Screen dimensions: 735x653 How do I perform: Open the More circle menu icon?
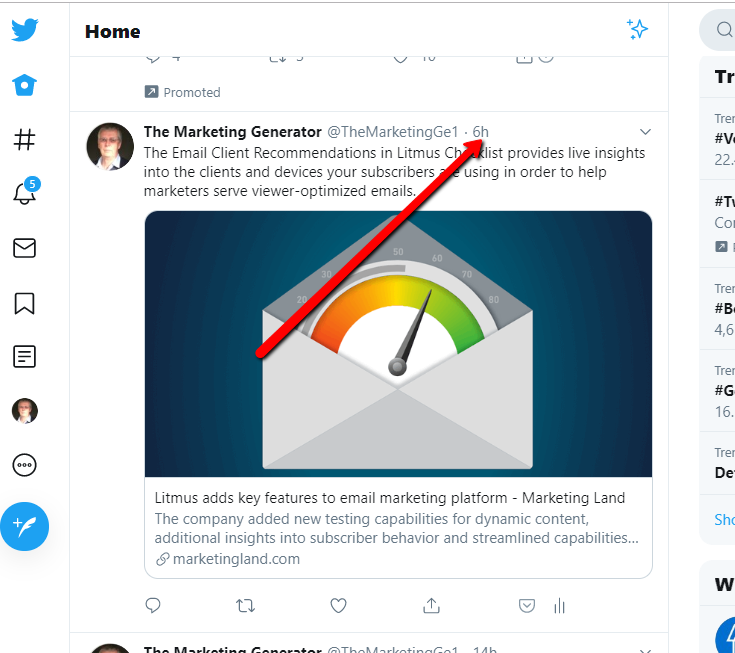click(24, 465)
